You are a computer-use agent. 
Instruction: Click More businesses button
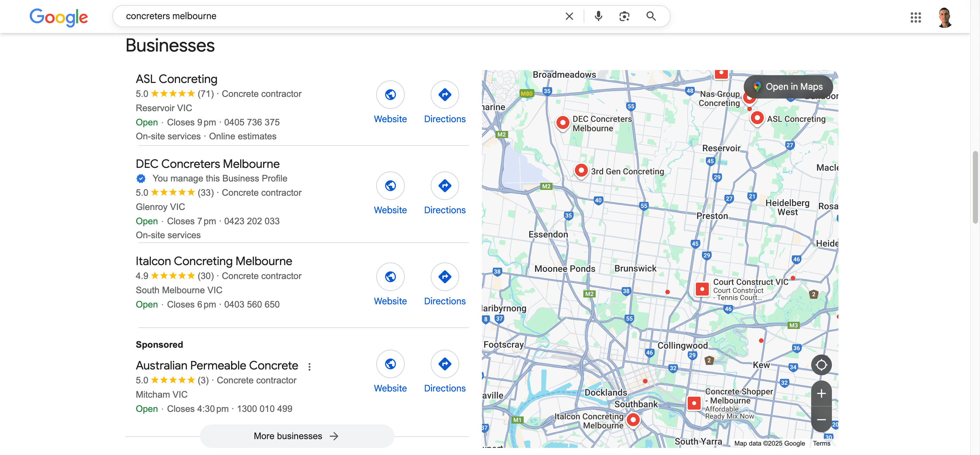(x=296, y=436)
